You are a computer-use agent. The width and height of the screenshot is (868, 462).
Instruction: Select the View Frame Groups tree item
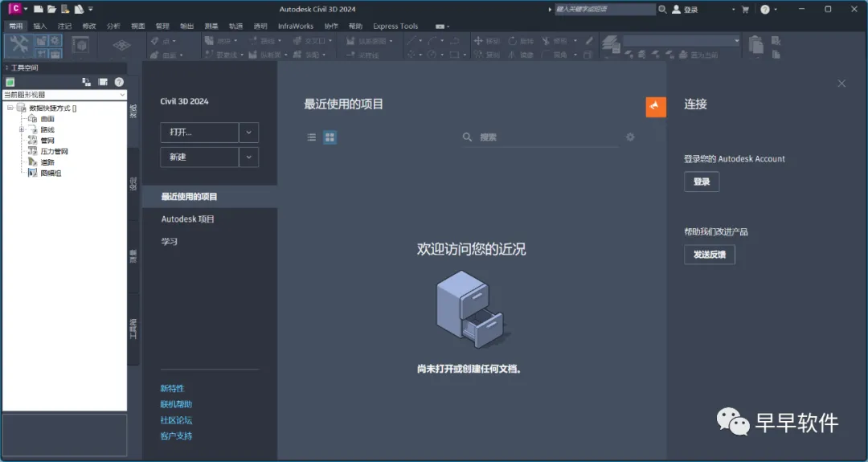pyautogui.click(x=51, y=174)
